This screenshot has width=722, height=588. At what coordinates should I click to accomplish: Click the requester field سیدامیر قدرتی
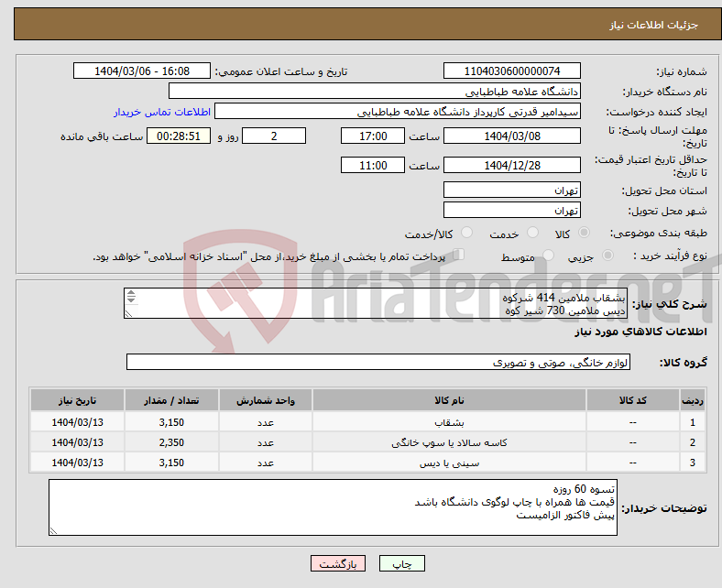[398, 112]
